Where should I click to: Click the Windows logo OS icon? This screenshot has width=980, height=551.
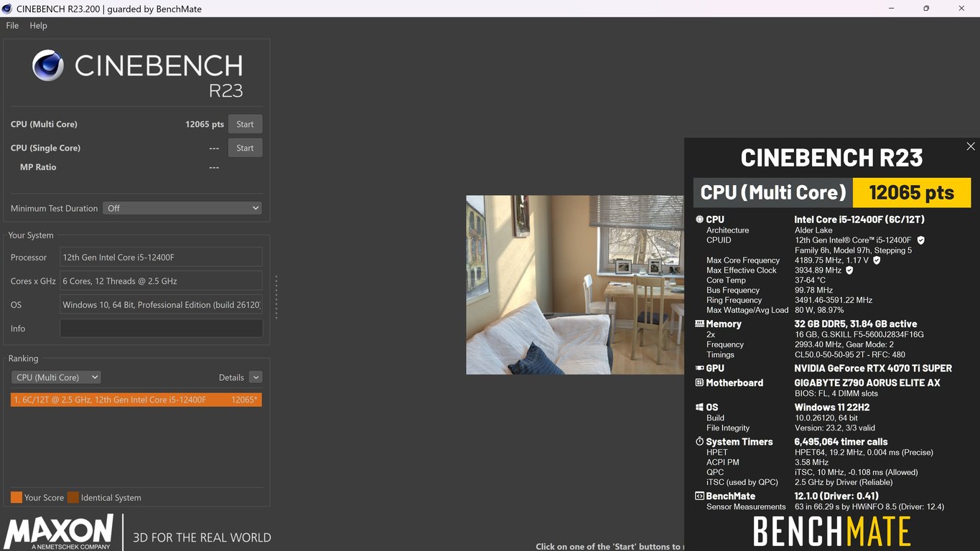point(699,408)
